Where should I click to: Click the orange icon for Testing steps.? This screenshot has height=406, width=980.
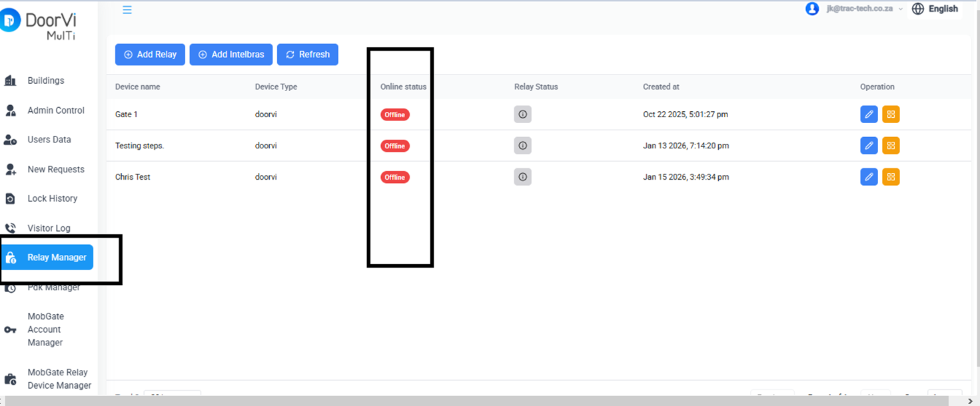(x=891, y=146)
